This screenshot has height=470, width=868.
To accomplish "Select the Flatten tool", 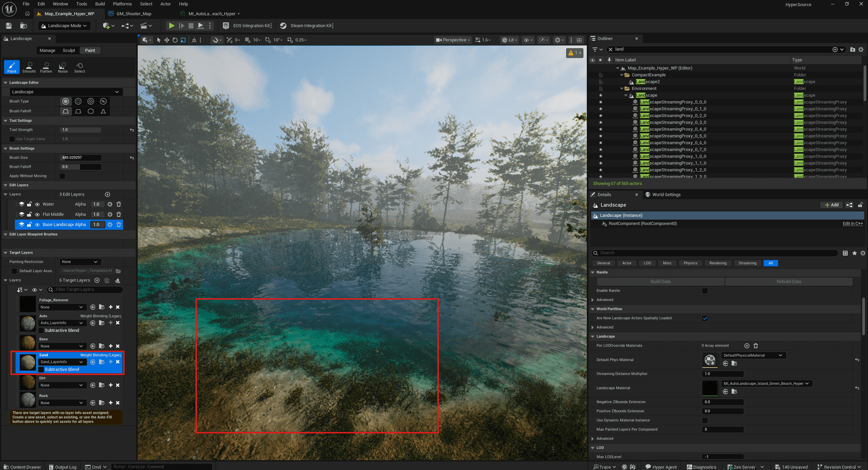I will 46,67.
